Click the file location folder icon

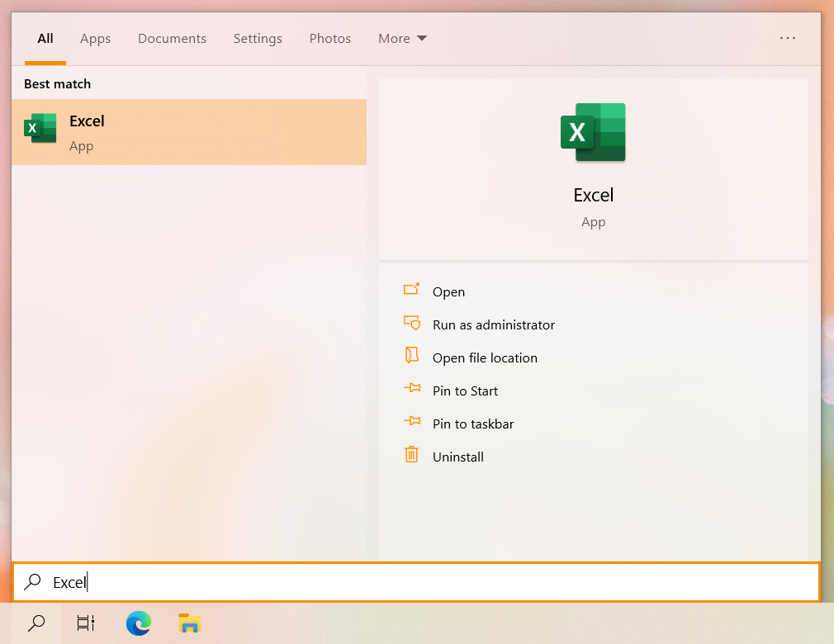point(412,355)
